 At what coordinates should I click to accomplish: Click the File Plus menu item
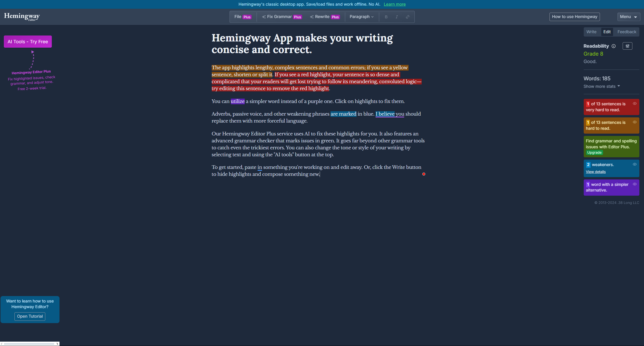(242, 17)
